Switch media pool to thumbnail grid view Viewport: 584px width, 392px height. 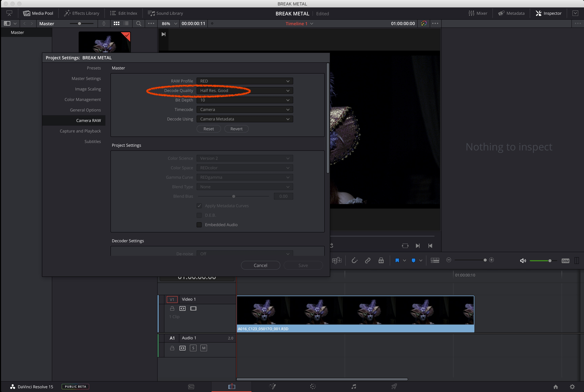[117, 24]
